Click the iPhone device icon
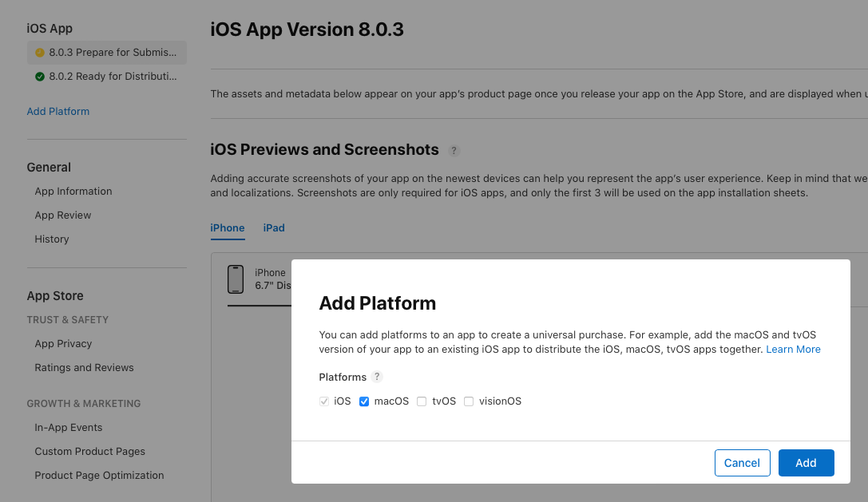868x502 pixels. point(236,279)
